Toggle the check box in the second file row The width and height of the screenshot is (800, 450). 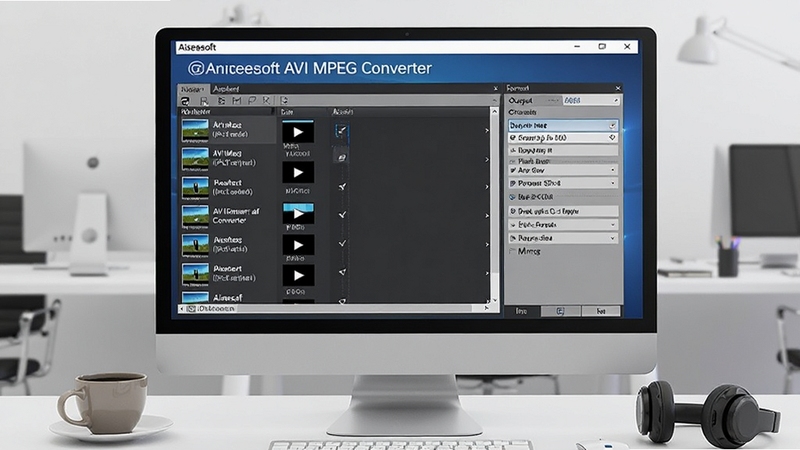point(342,158)
